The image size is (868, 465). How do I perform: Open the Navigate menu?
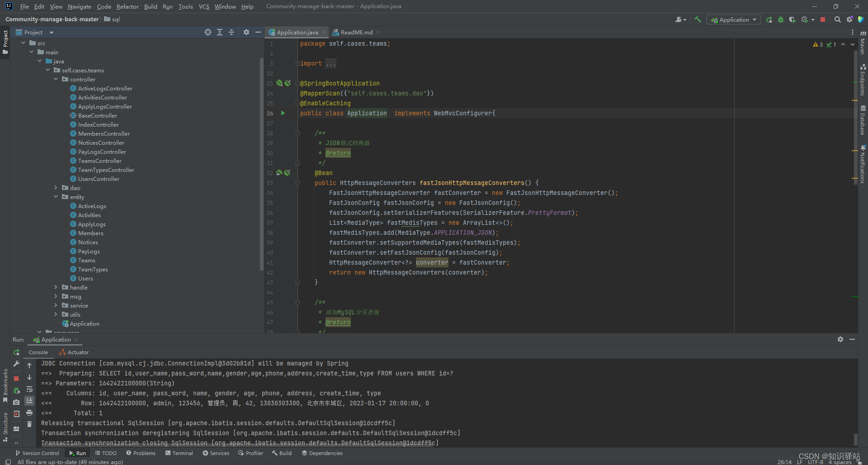point(80,6)
